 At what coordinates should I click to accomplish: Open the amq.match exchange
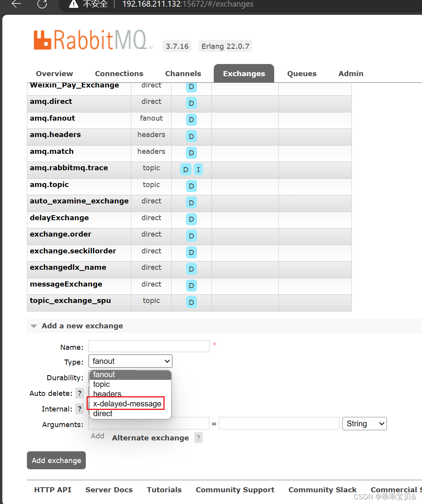point(51,151)
